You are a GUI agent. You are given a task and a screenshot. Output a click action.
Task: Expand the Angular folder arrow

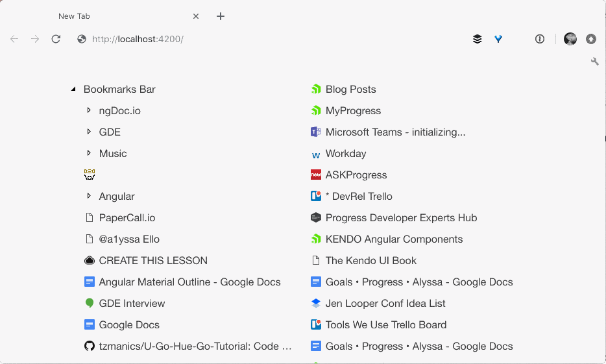[88, 196]
